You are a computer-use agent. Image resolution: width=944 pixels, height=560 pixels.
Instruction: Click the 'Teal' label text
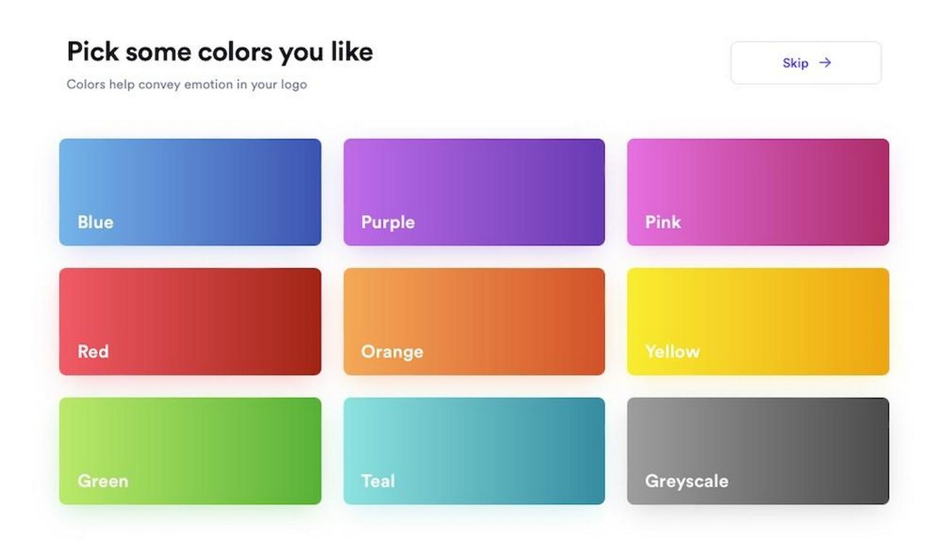point(378,481)
